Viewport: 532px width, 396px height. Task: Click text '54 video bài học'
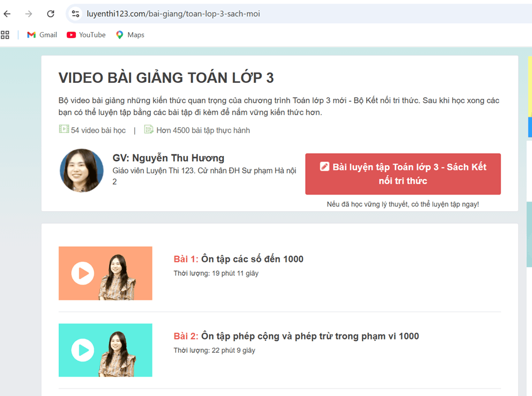tap(98, 130)
